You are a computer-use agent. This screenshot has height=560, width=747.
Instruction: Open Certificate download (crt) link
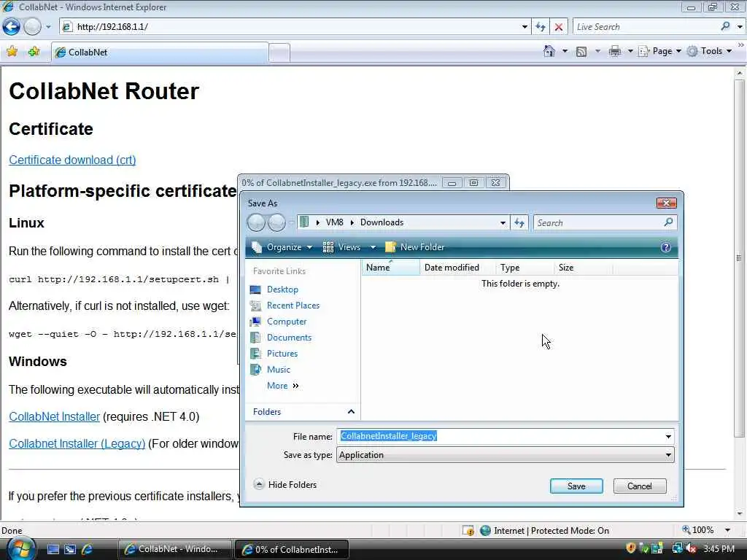coord(72,160)
